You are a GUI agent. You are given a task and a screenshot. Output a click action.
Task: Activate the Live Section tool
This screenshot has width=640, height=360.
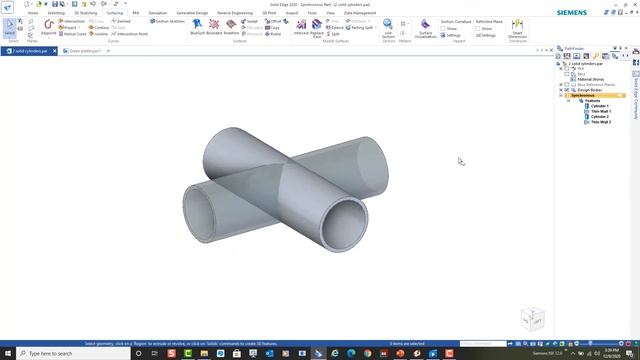point(388,28)
